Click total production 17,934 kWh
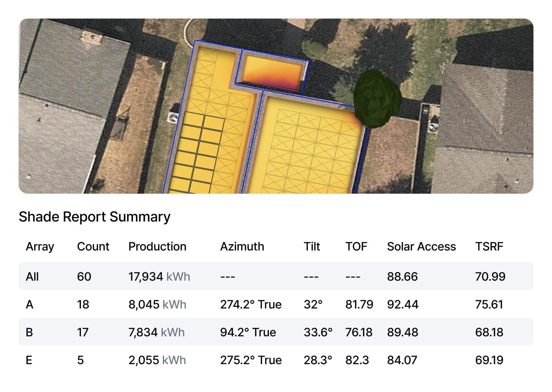 pos(159,277)
